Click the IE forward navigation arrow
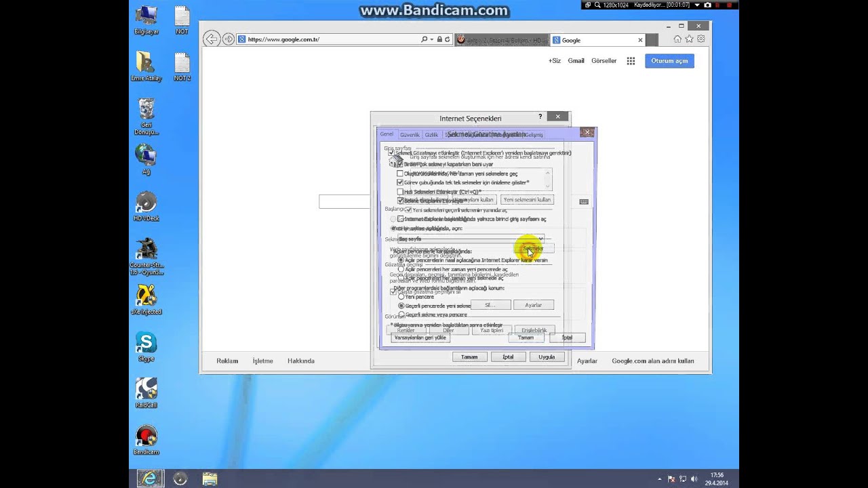 coord(229,39)
